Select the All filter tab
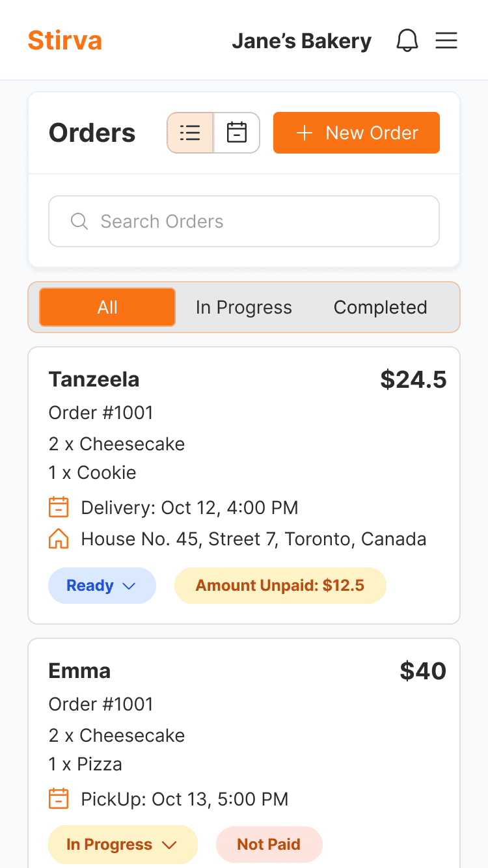The image size is (488, 868). coord(107,307)
